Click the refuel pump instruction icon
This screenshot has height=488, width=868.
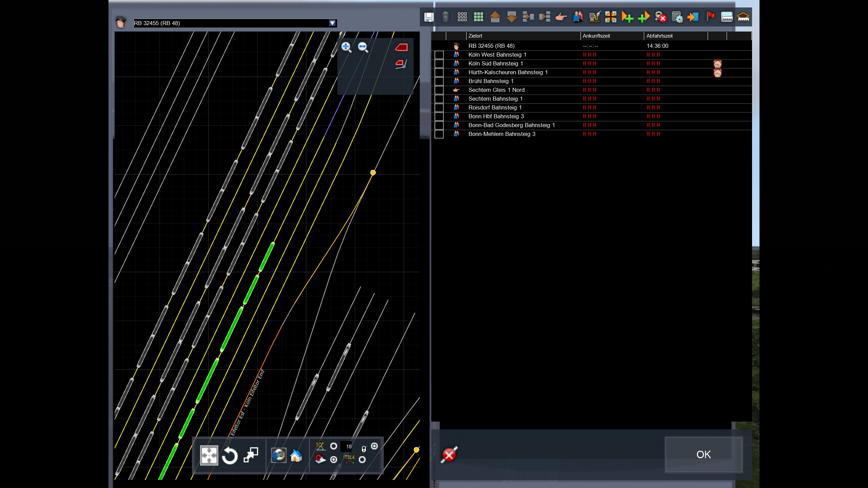click(x=594, y=17)
